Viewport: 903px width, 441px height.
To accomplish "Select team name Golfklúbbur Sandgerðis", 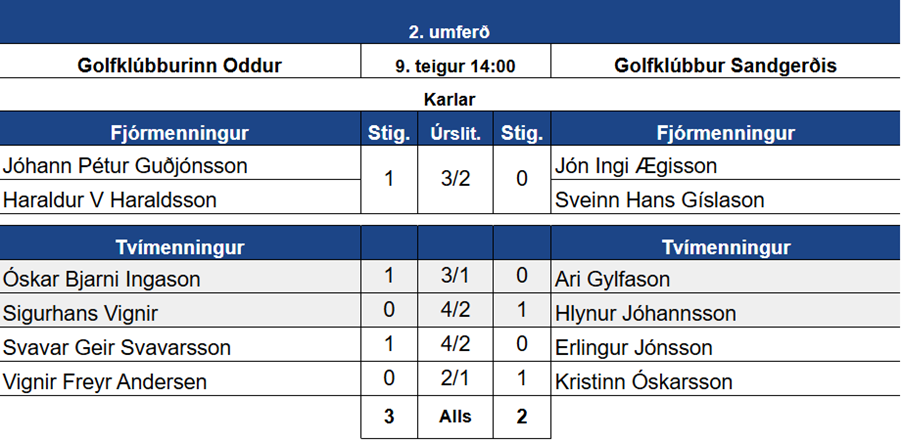I will click(x=725, y=66).
